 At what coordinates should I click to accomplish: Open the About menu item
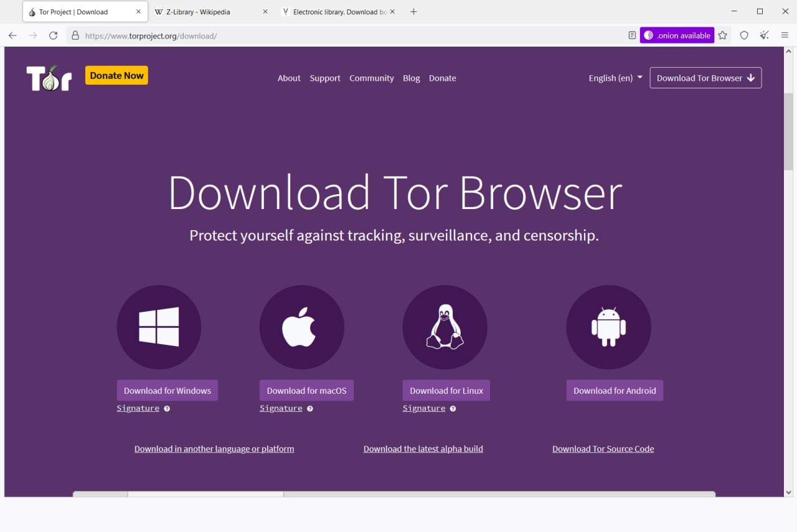pyautogui.click(x=289, y=78)
